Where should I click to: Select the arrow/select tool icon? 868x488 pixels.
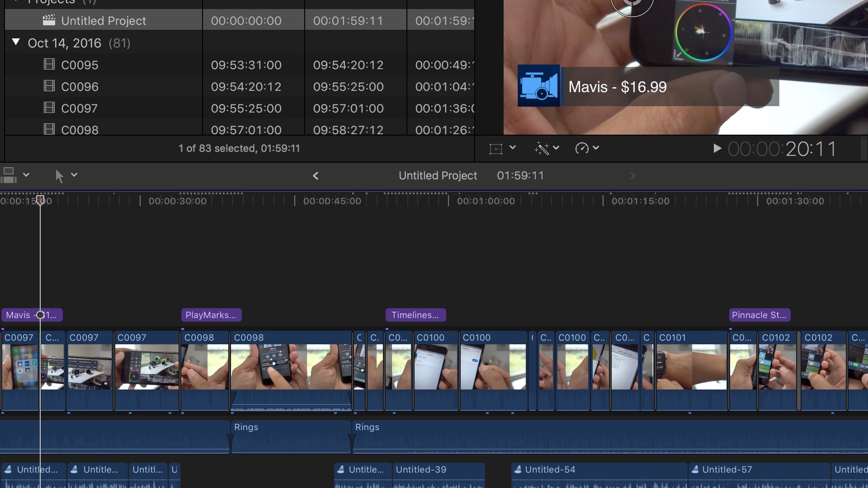(x=58, y=174)
